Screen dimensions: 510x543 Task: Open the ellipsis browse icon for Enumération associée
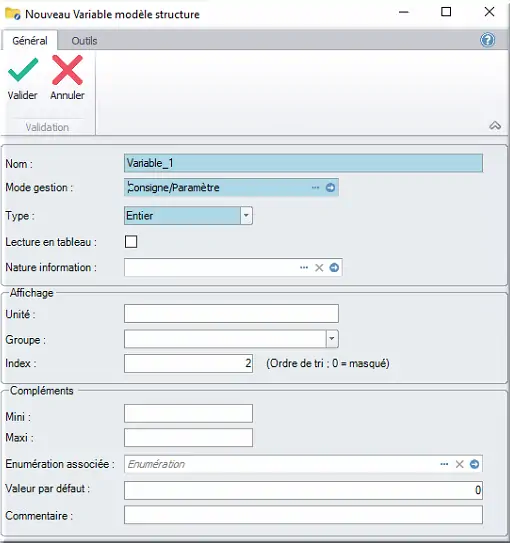click(x=444, y=464)
